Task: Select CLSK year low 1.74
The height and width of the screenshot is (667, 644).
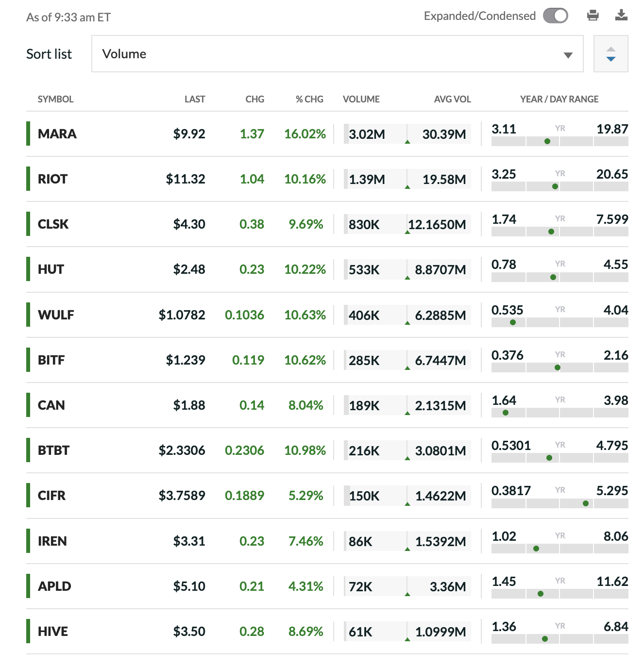Action: (504, 219)
